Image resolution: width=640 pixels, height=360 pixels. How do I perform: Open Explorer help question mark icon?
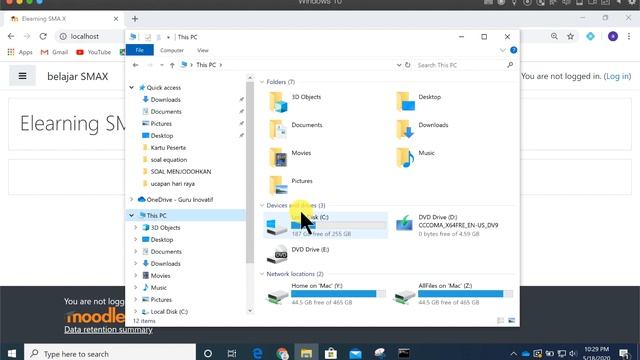click(x=513, y=50)
